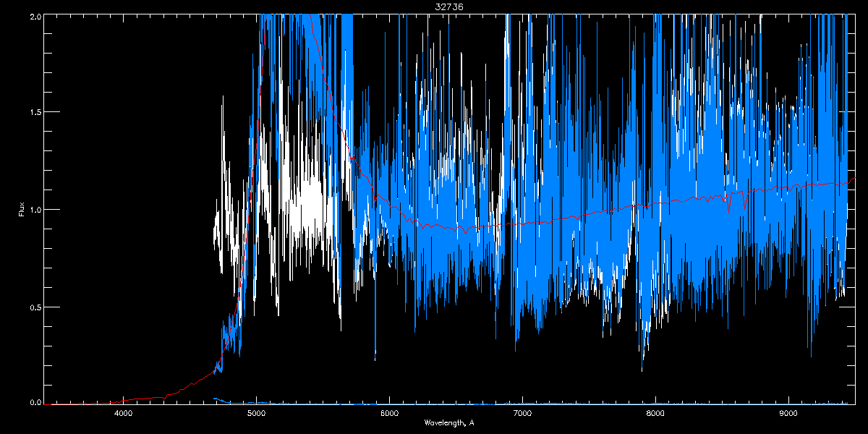
Task: Click the blue spectrum cluster near 4800
Action: 230,334
